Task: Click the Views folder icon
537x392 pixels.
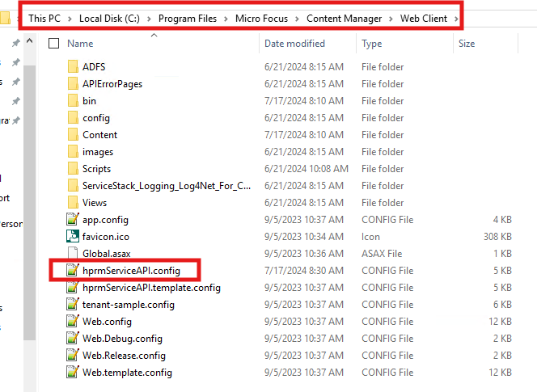Action: [x=73, y=202]
